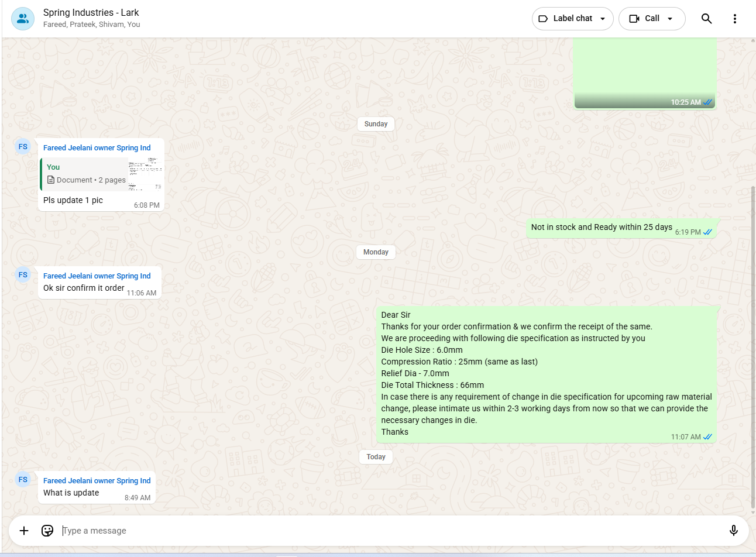Click the FS avatar beside "What is update"
Screen dimensions: 756x557
pyautogui.click(x=23, y=480)
